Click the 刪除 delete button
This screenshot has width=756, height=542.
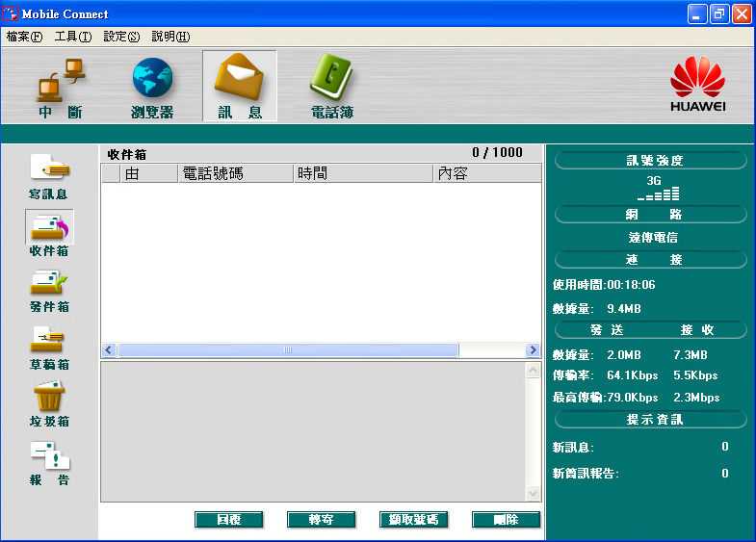click(507, 519)
